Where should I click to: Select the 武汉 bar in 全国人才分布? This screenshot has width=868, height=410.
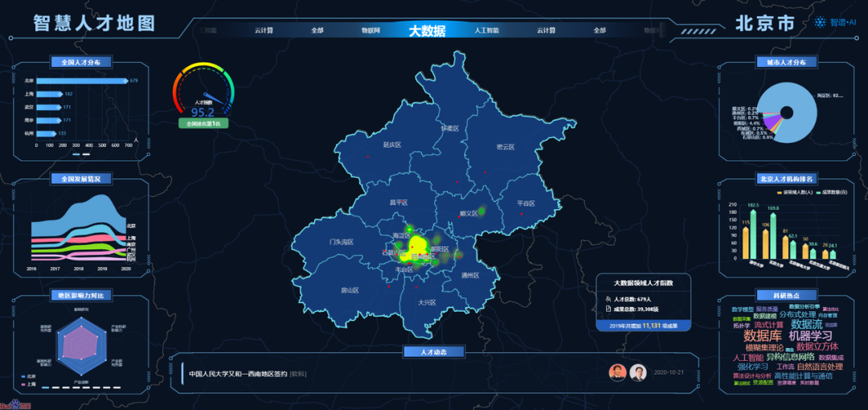[49, 107]
